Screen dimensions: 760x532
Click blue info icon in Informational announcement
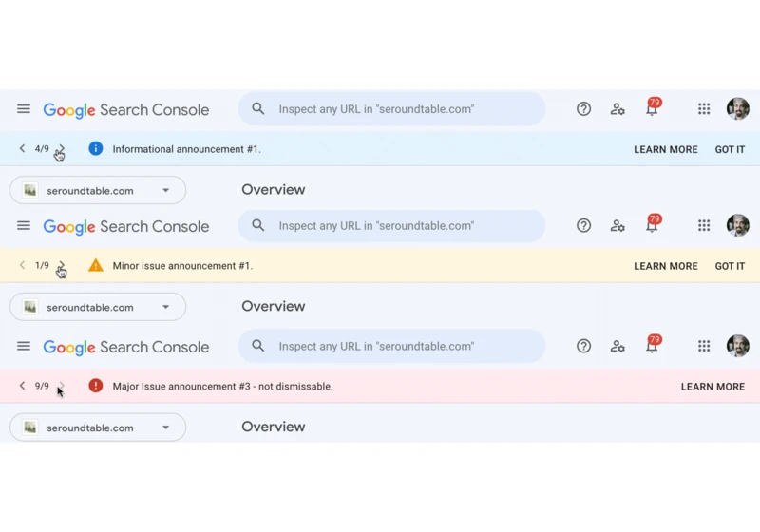[x=96, y=148]
